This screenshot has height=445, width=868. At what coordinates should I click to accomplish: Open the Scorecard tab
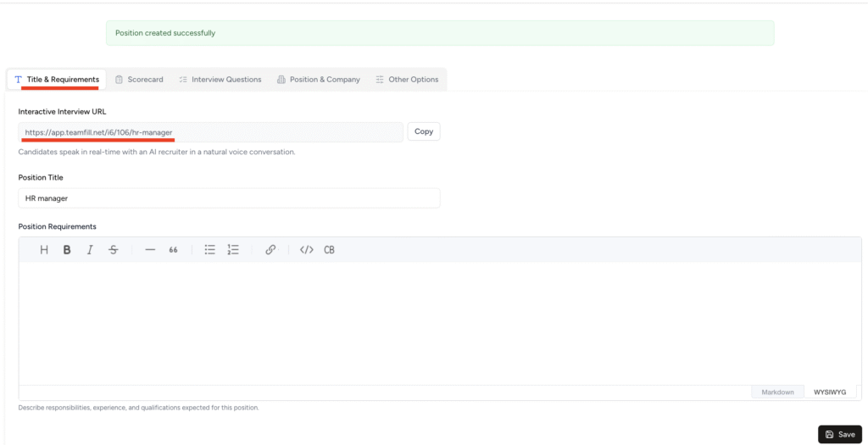[139, 80]
